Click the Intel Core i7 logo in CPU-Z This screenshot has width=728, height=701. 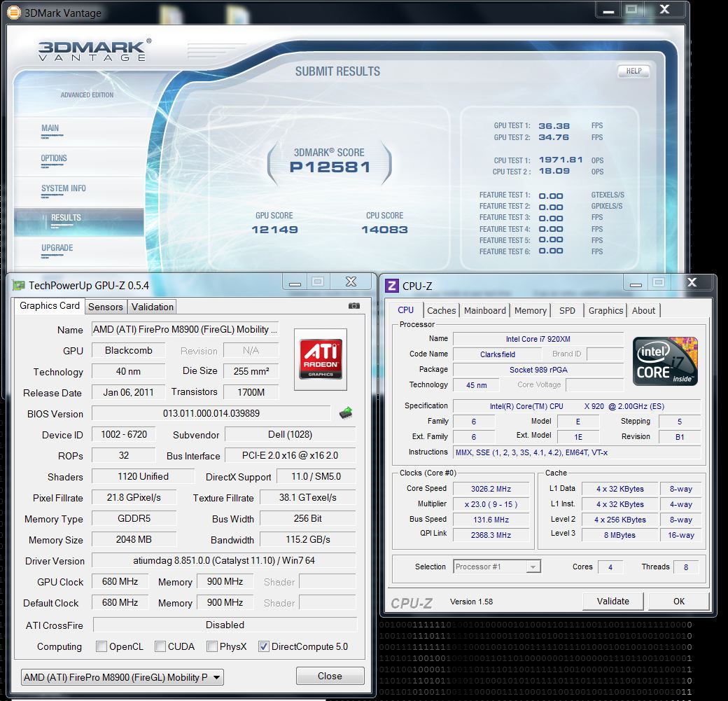[x=665, y=361]
